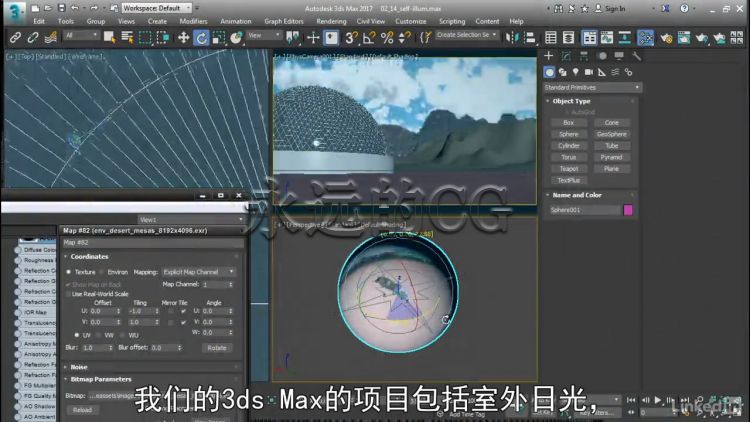The image size is (750, 422).
Task: Click the Reload bitmap button
Action: coord(82,410)
